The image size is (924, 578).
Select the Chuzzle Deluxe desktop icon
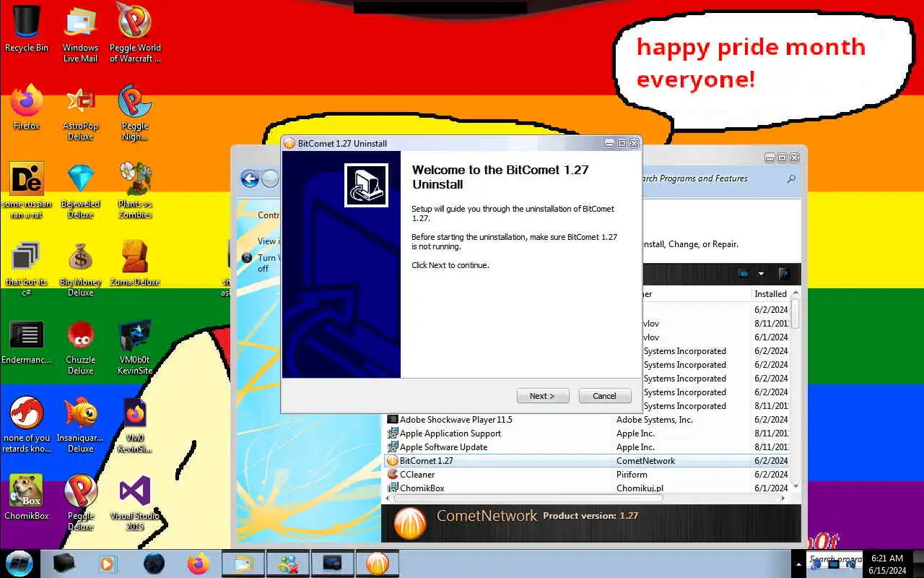pyautogui.click(x=80, y=346)
